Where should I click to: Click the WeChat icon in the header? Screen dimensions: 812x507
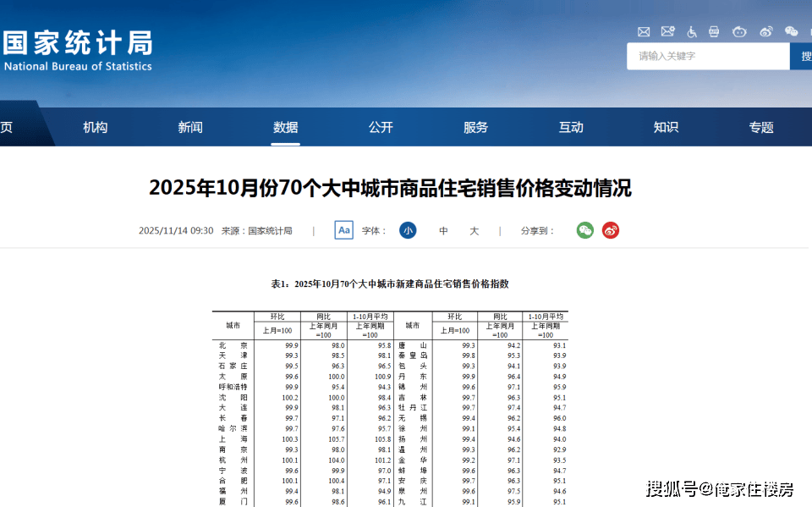(791, 31)
